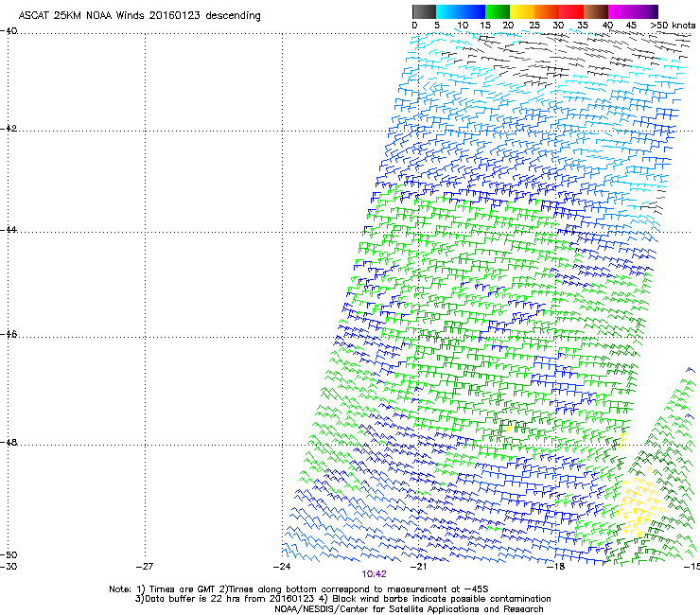The image size is (700, 615).
Task: Click the '-50' latitude axis label
Action: [x=9, y=554]
